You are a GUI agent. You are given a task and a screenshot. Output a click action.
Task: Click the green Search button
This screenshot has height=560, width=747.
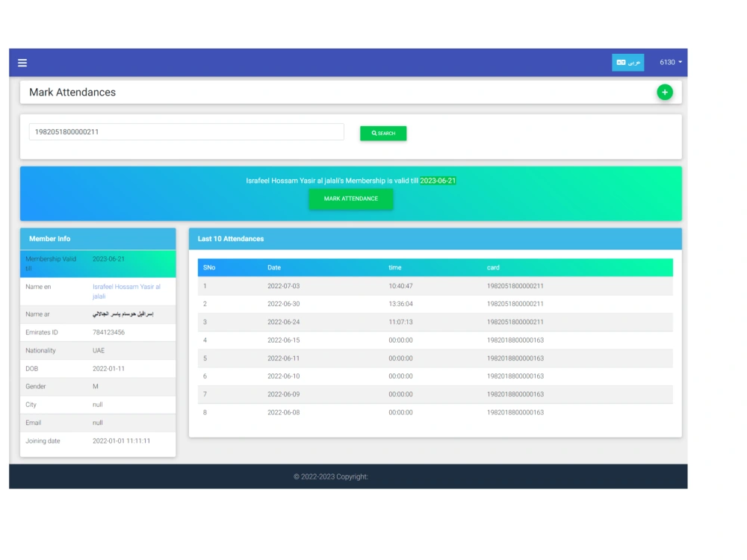[383, 134]
